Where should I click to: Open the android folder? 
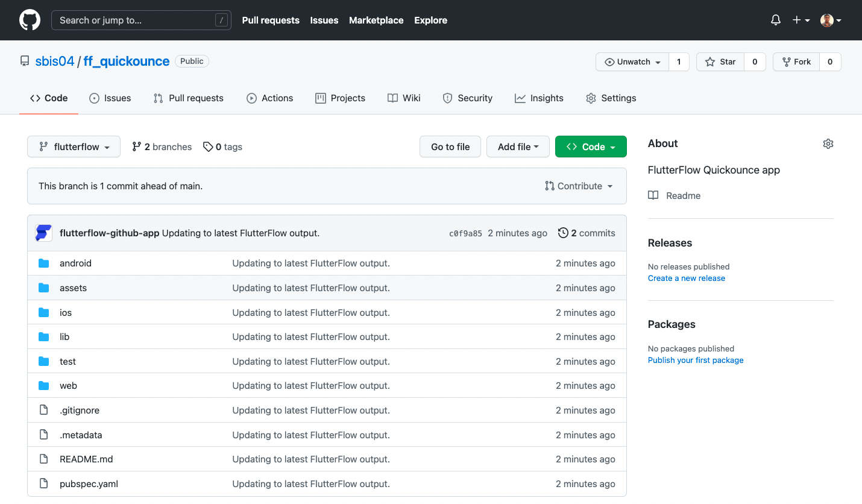pos(75,263)
